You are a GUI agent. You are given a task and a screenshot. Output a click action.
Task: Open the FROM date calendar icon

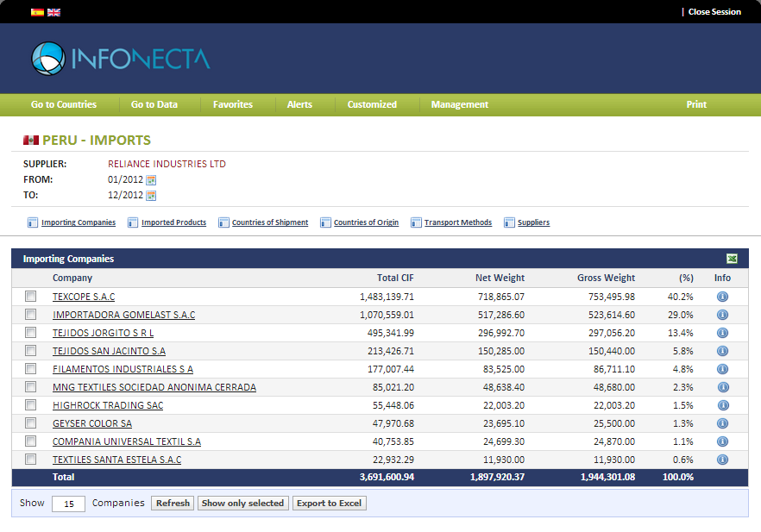(x=152, y=180)
